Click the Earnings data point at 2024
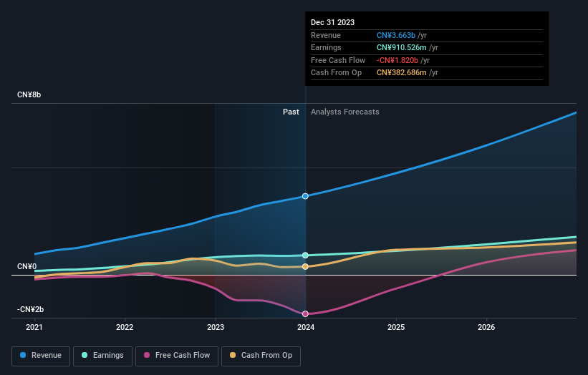The height and width of the screenshot is (375, 588). [305, 255]
